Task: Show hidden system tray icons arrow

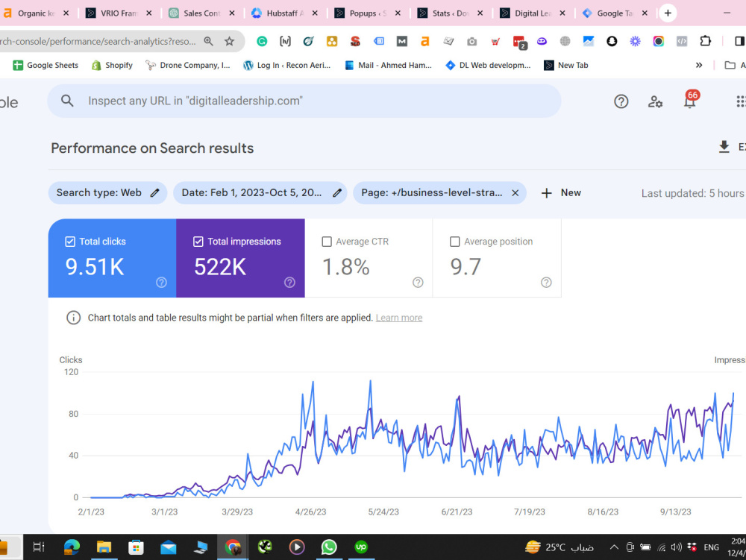Action: (x=614, y=547)
